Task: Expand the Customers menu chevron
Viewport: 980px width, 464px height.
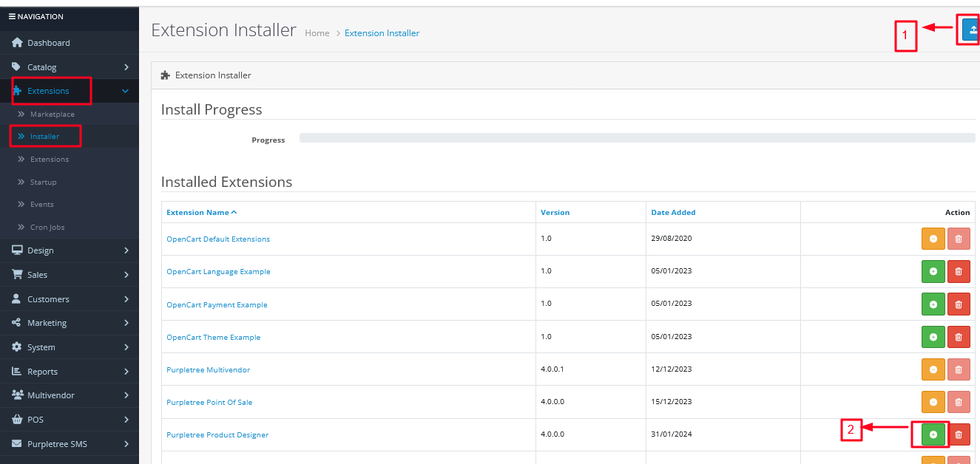Action: pos(126,299)
